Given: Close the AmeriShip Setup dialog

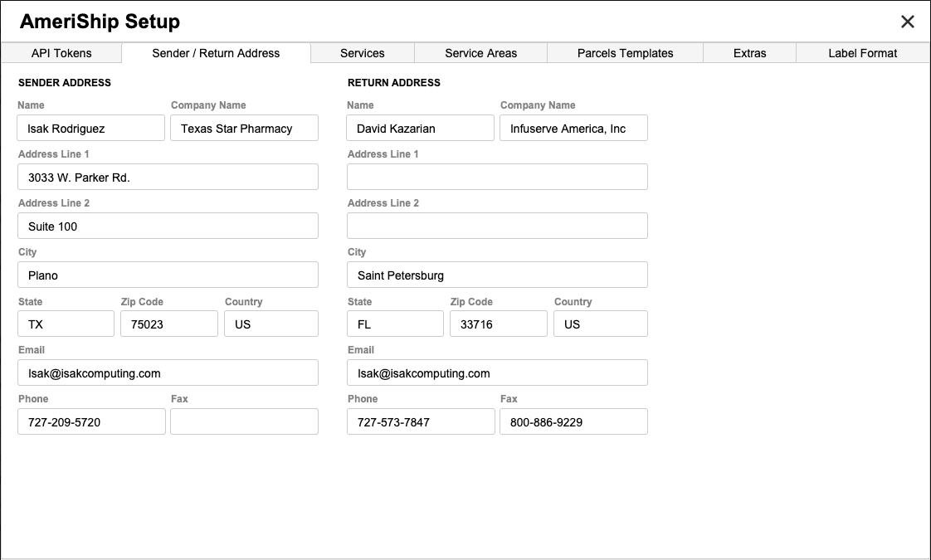Looking at the screenshot, I should 908,22.
